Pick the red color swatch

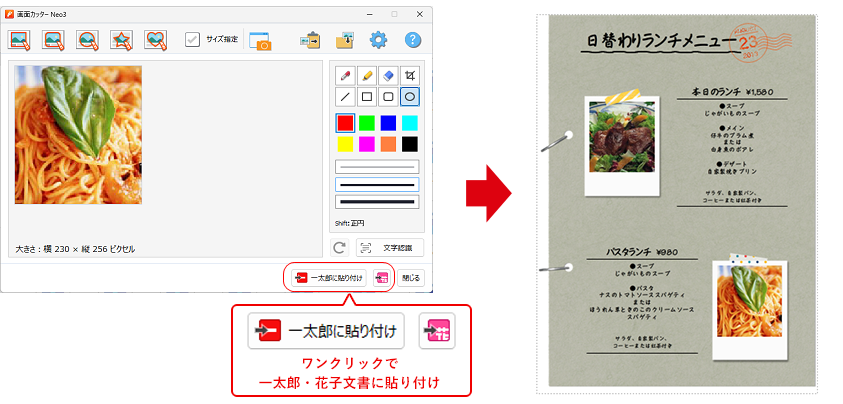pos(344,123)
